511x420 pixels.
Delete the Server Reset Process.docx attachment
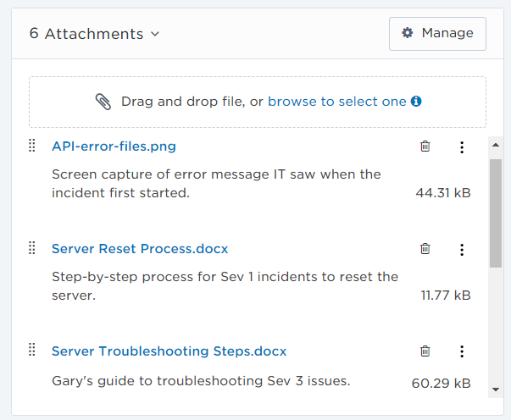pyautogui.click(x=425, y=249)
